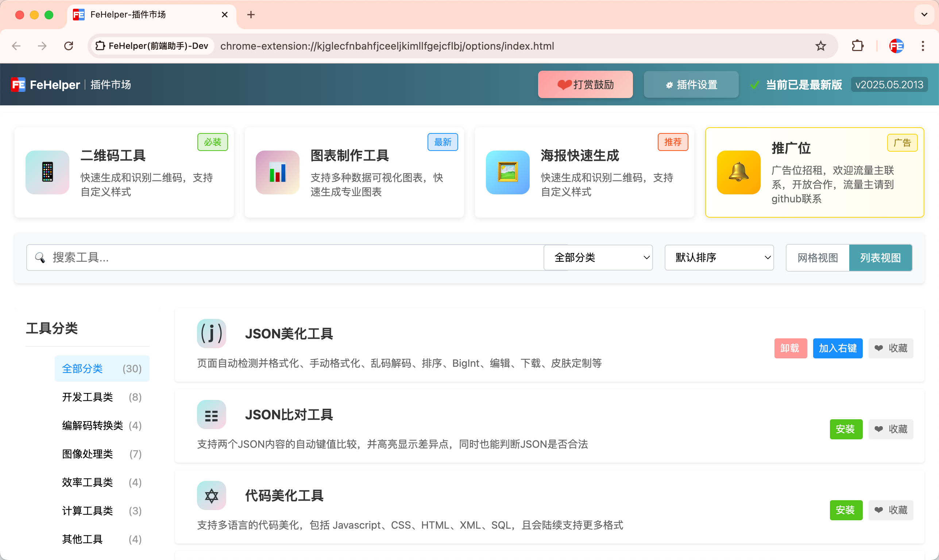Click the JSON比对工具 list icon
The width and height of the screenshot is (939, 560).
[212, 414]
